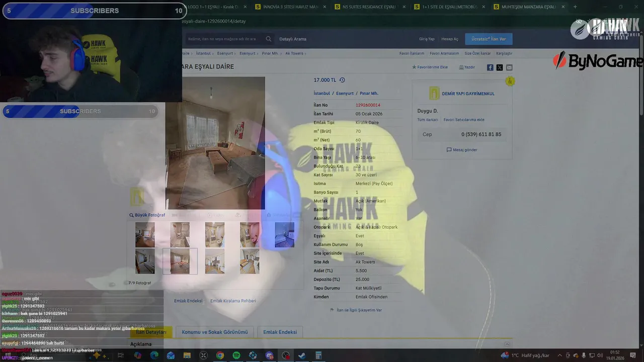This screenshot has width=644, height=362.
Task: Open Emlak Endeksi tab beside Konumu ve Sokak
Action: 280,332
